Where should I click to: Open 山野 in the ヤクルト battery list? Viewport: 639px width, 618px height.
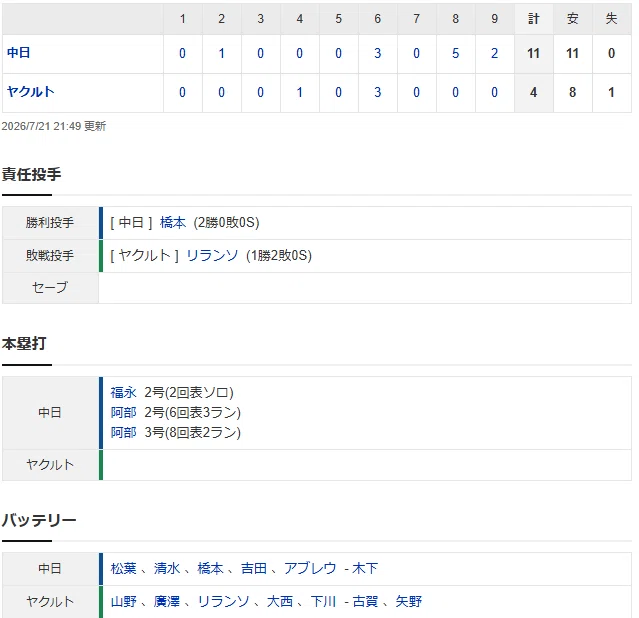click(123, 601)
